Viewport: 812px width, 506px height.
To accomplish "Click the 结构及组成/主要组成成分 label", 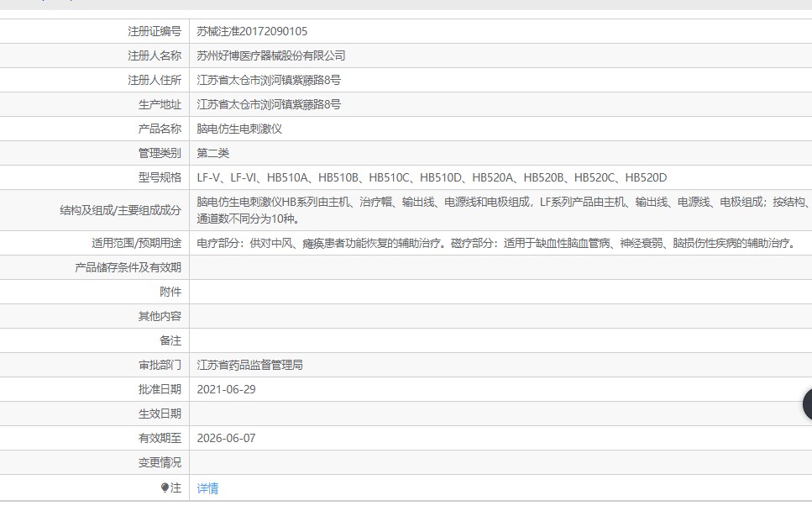I will pyautogui.click(x=121, y=210).
